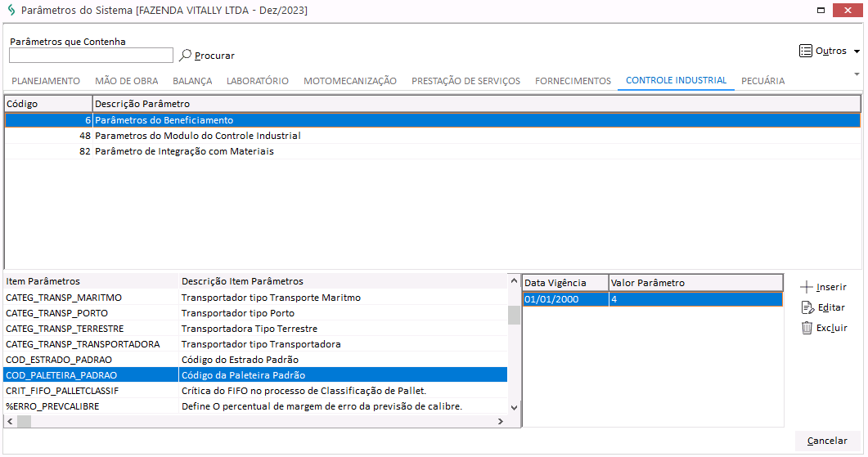Click the parameter value cell 4

(696, 299)
